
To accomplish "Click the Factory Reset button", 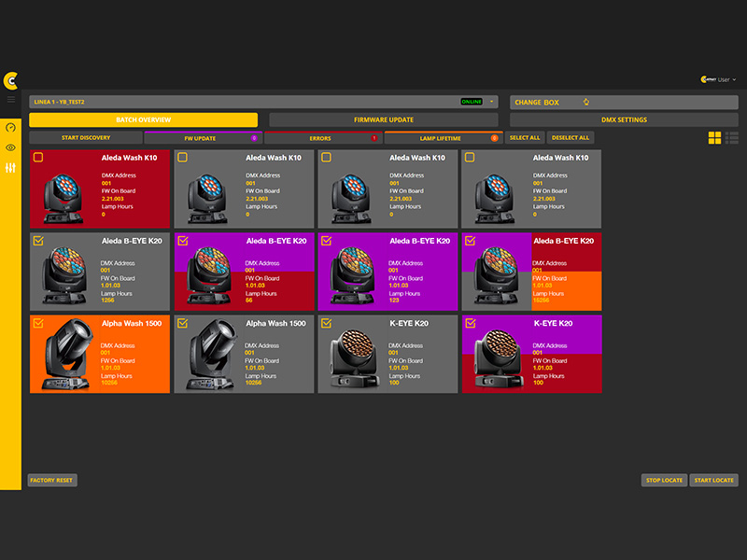I will 51,480.
